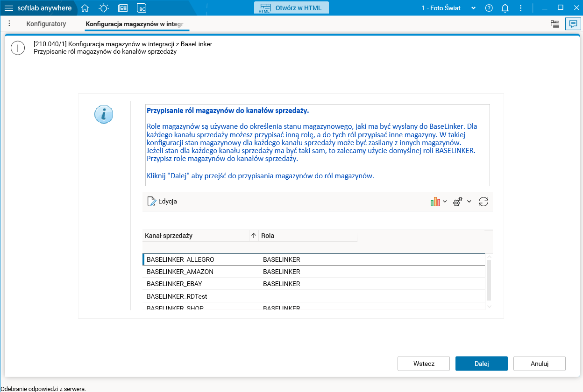Click the lightbulb ideas icon
583x392 pixels.
[x=104, y=8]
